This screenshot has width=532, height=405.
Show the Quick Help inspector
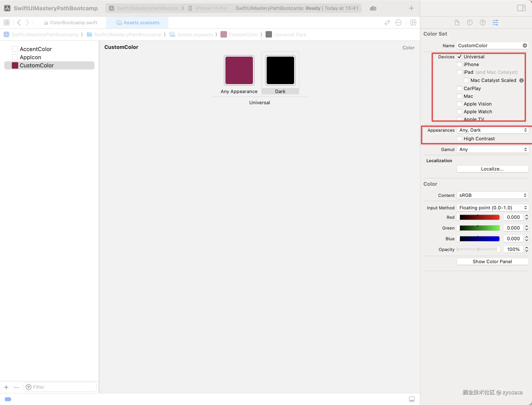pyautogui.click(x=482, y=23)
